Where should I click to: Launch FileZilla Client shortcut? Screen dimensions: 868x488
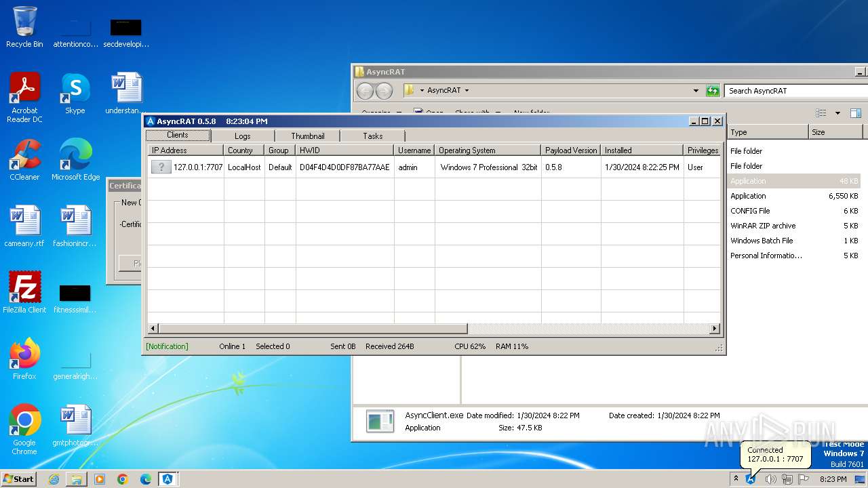pos(24,293)
